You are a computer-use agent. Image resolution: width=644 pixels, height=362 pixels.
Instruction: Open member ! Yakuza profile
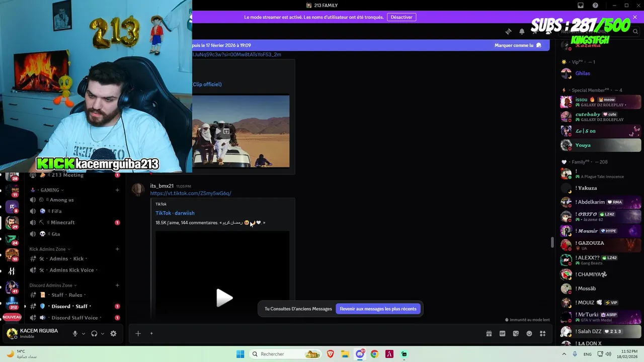pyautogui.click(x=600, y=188)
